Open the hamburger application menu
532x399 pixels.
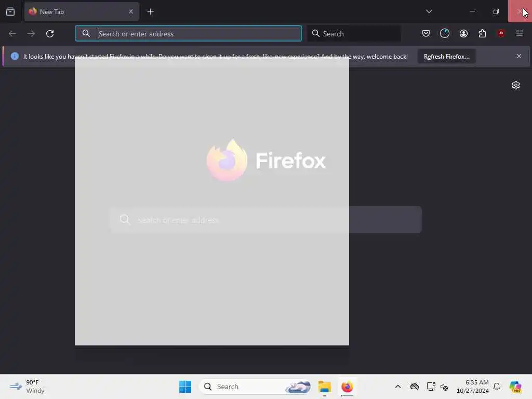520,33
